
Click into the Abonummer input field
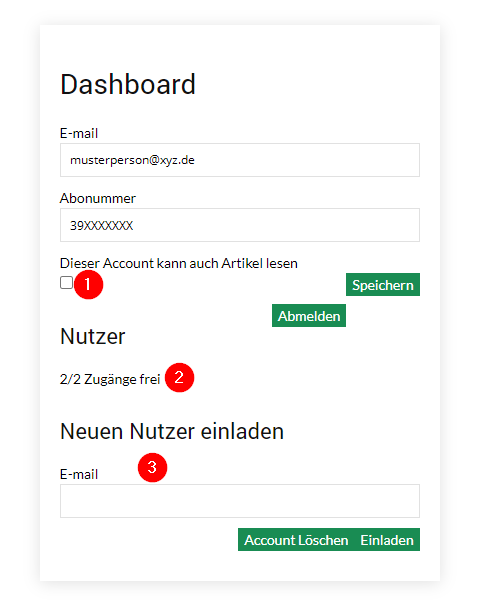pyautogui.click(x=240, y=225)
